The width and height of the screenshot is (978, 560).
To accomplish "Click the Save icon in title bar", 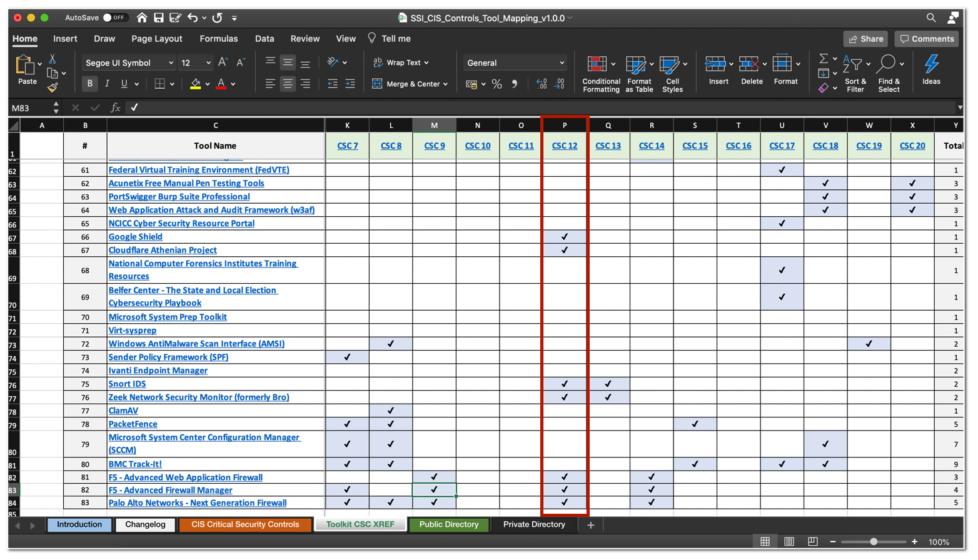I will 159,18.
